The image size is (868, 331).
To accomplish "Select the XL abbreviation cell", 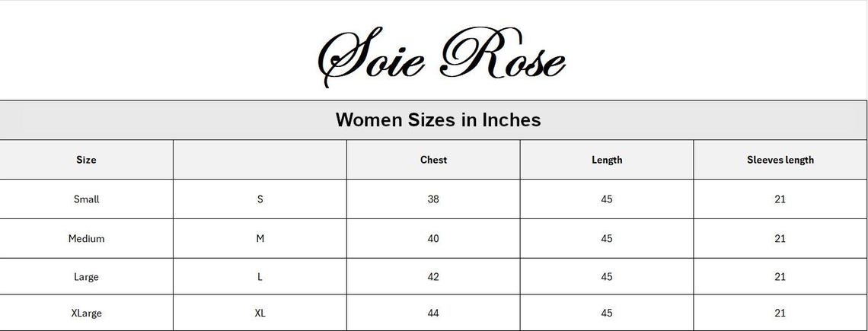I will point(260,313).
